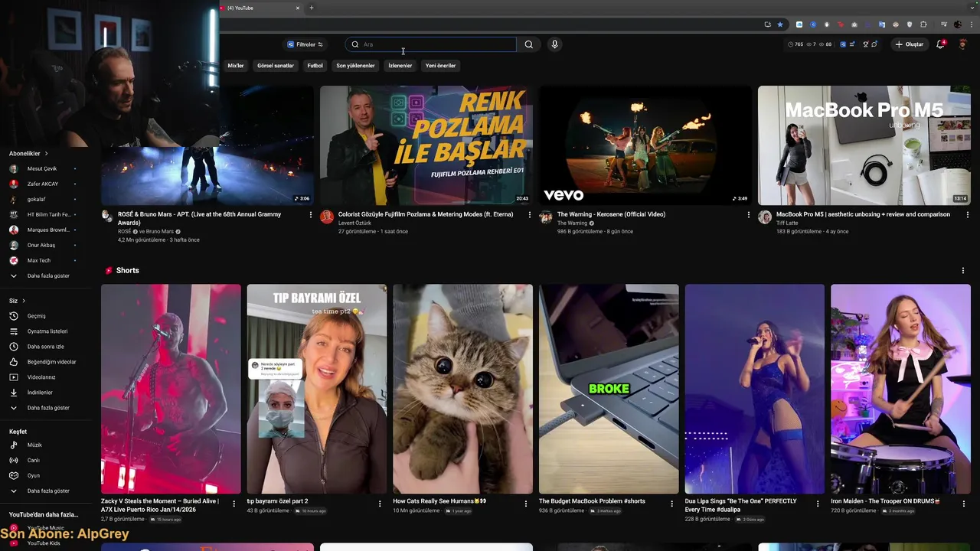Play the RENK POZLAMA İLE BAŞLAR thumbnail

pos(426,145)
